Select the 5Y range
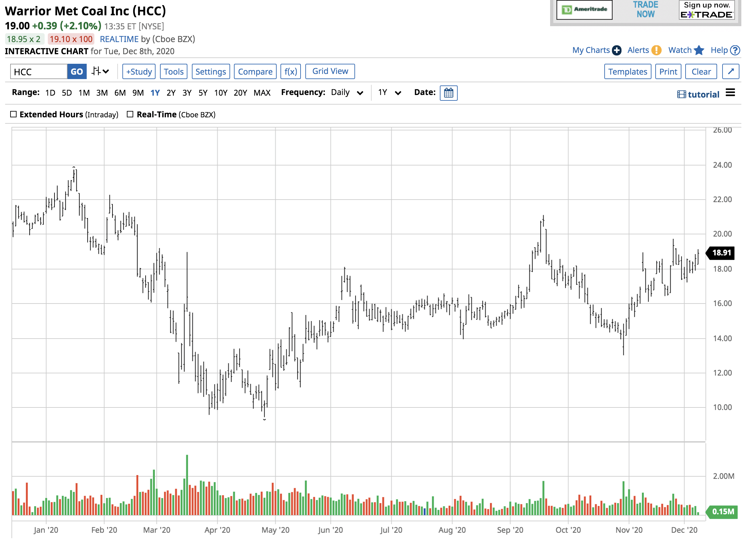The height and width of the screenshot is (542, 756). point(203,93)
